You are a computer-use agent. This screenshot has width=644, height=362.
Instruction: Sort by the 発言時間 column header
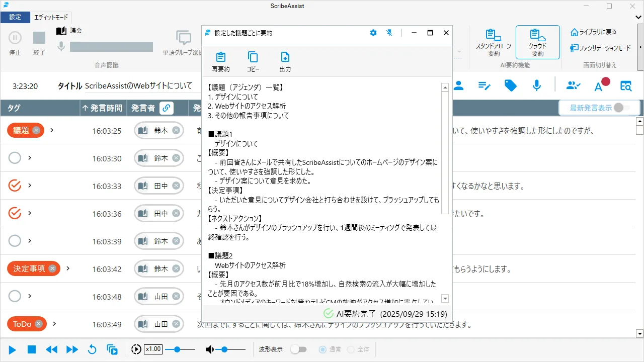[x=102, y=108]
